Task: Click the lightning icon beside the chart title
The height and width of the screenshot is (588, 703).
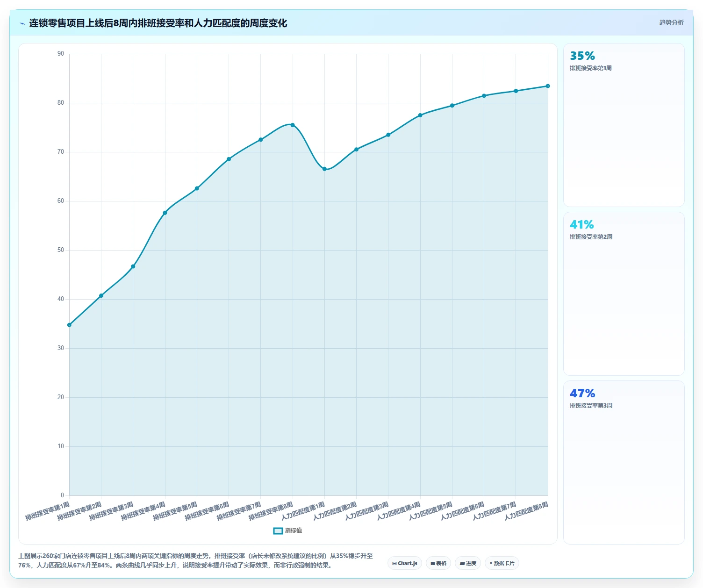Action: coord(22,23)
